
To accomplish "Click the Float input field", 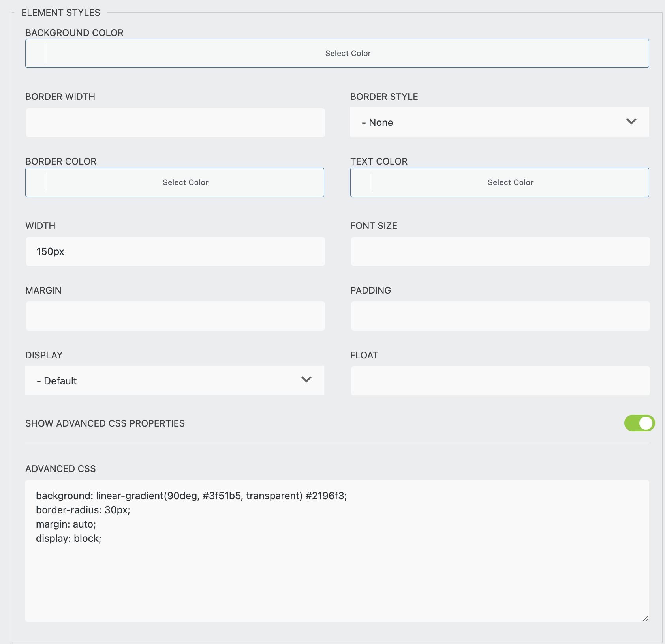I will [500, 380].
